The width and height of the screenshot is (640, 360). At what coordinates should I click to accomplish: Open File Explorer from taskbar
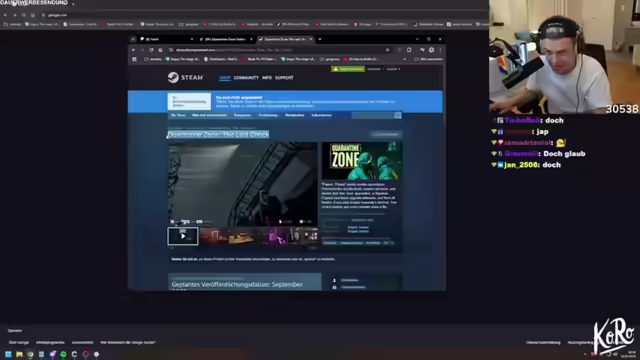[x=19, y=354]
